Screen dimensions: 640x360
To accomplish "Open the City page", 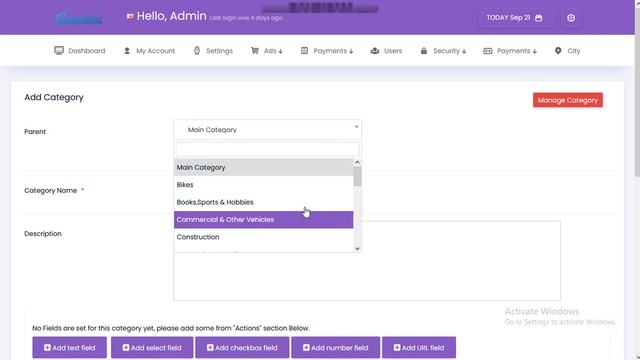I will pos(567,51).
